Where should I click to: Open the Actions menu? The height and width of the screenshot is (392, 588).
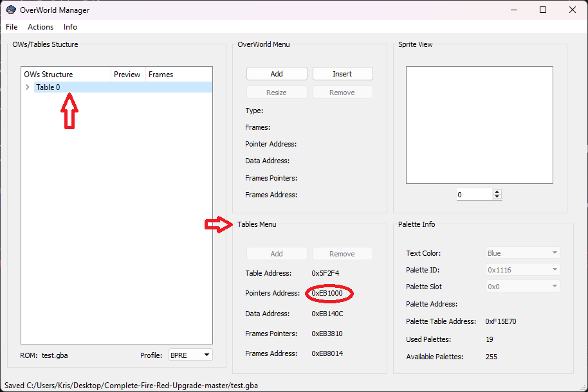41,27
